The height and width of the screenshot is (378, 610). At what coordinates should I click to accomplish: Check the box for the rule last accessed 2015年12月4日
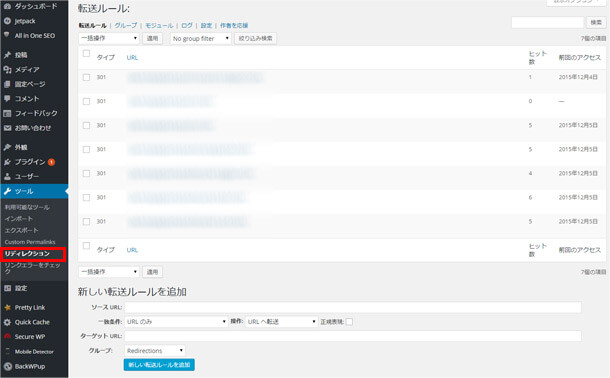pyautogui.click(x=86, y=77)
